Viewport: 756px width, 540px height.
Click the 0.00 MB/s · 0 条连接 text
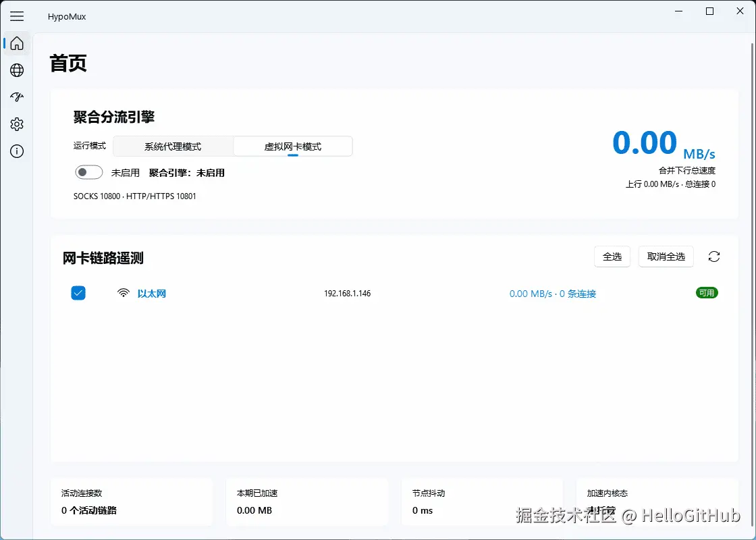tap(553, 294)
